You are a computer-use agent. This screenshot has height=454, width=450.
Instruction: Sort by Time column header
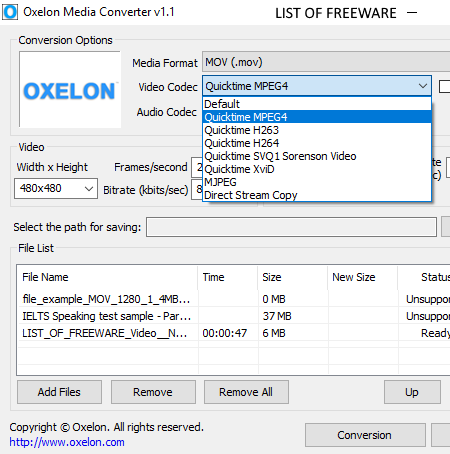point(228,277)
